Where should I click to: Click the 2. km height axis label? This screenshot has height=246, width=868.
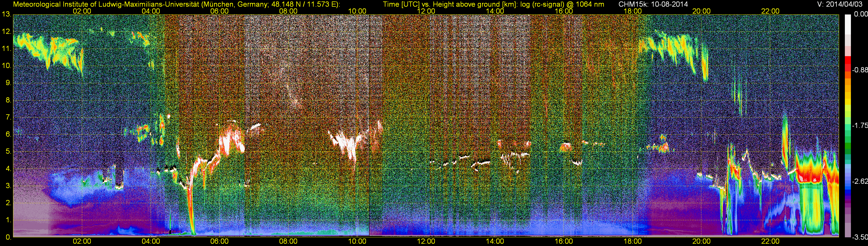coord(8,203)
